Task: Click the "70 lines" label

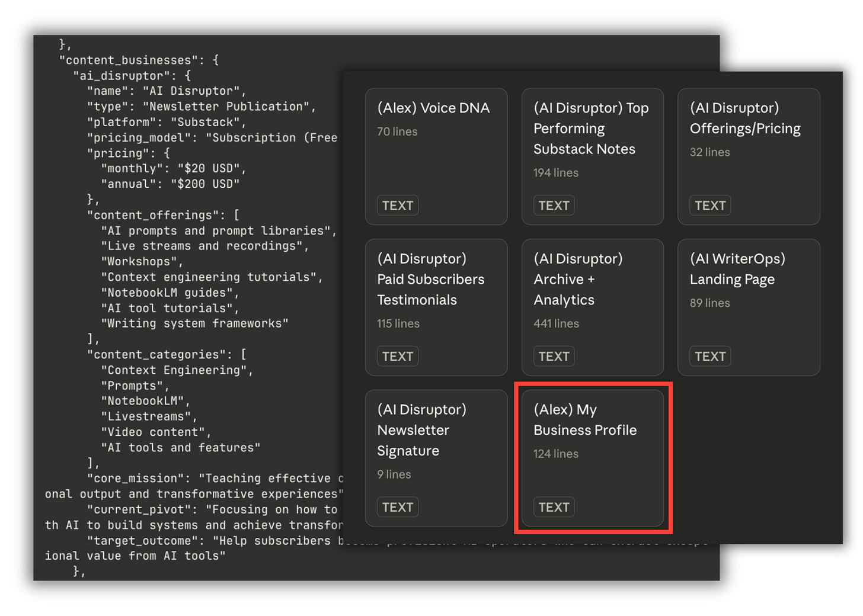Action: (x=397, y=131)
